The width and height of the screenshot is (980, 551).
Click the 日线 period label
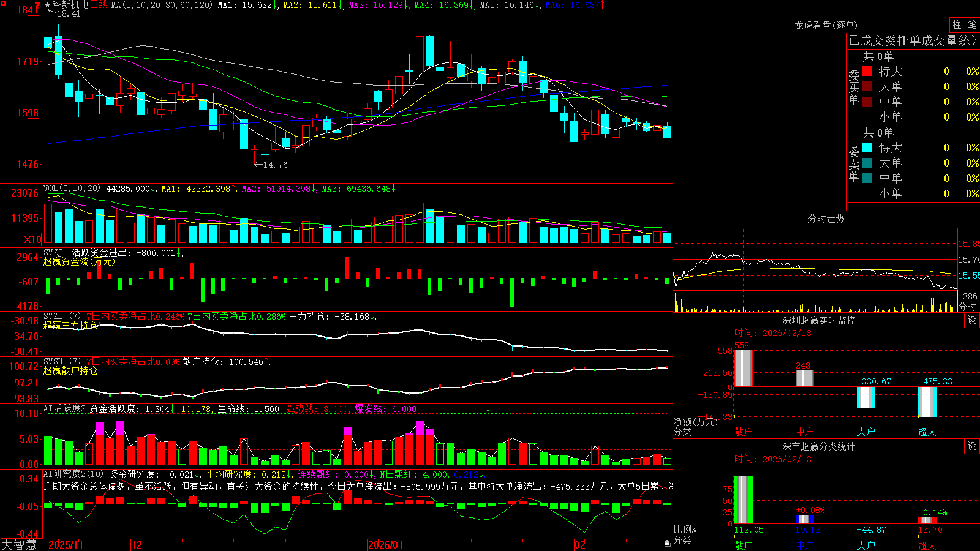(x=99, y=5)
